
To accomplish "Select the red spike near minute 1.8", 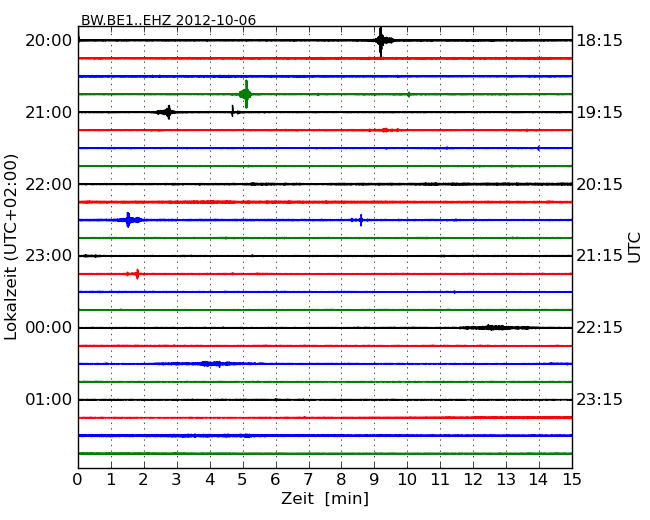I will pos(137,274).
